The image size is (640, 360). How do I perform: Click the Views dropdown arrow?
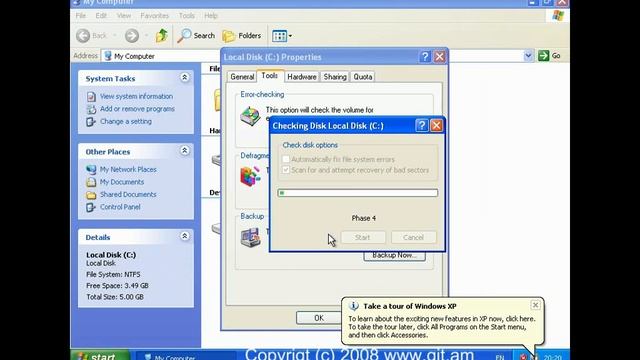coord(290,36)
